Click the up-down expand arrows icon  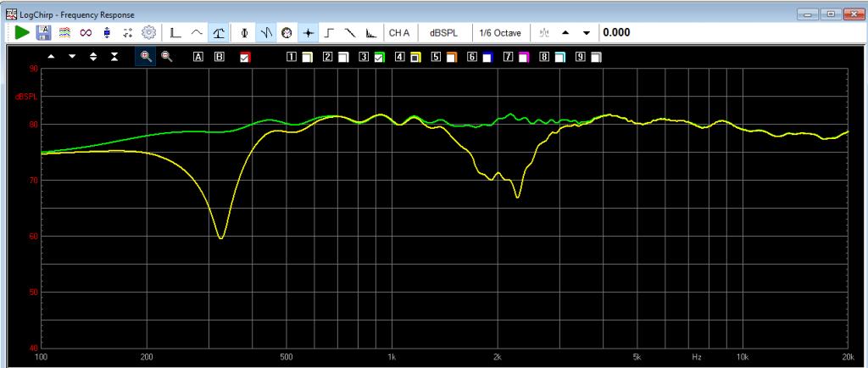93,57
